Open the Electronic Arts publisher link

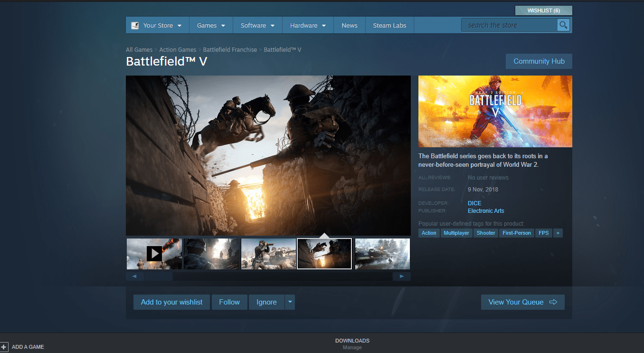[x=486, y=211]
